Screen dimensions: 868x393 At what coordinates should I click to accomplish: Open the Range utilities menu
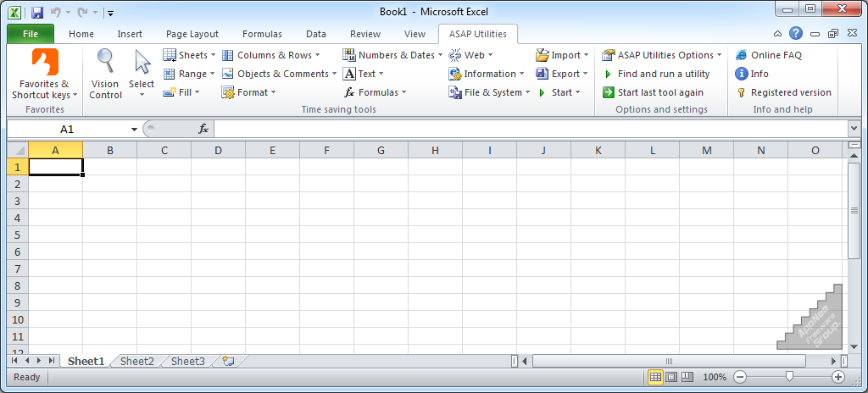[189, 74]
